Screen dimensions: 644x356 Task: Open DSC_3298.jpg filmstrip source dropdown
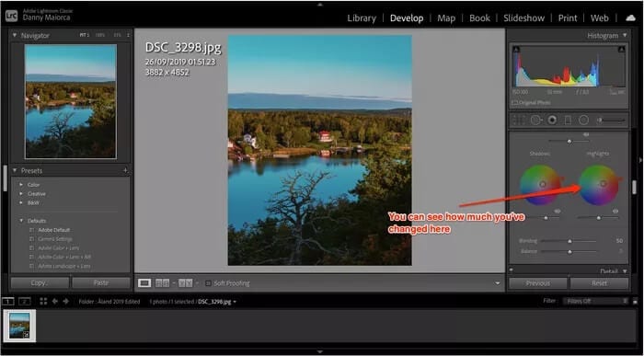pos(235,302)
